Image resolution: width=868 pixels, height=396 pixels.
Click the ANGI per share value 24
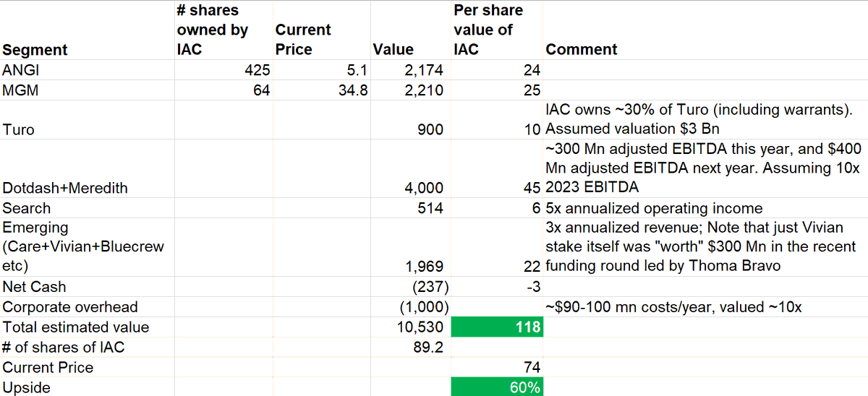pyautogui.click(x=495, y=70)
